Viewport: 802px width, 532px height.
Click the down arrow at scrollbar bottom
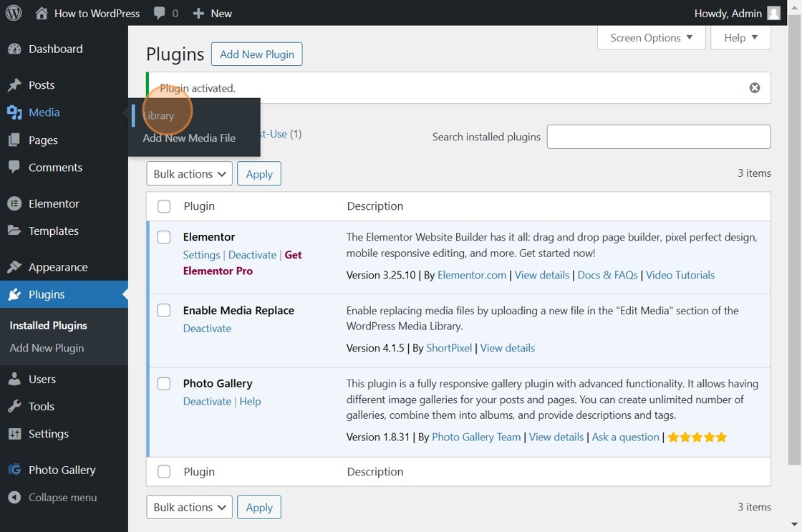point(794,524)
